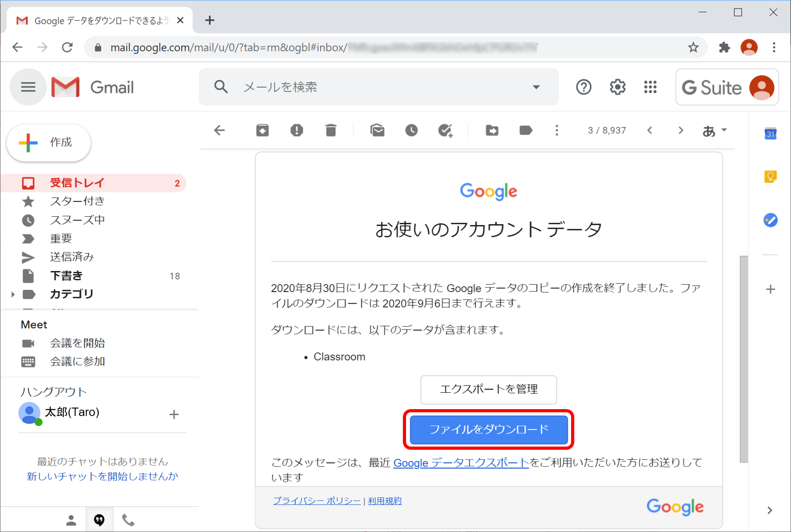Open Chrome menu three dots

pyautogui.click(x=774, y=47)
